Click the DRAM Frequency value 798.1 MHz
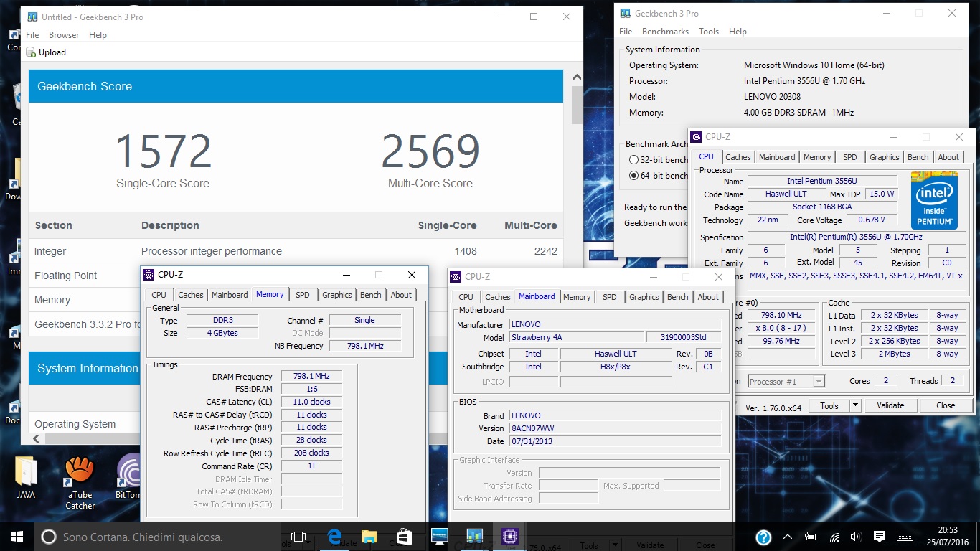 (x=311, y=377)
